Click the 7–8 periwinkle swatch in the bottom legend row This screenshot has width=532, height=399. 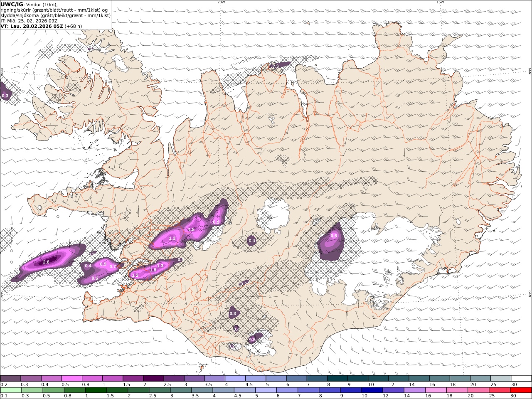tap(308, 390)
